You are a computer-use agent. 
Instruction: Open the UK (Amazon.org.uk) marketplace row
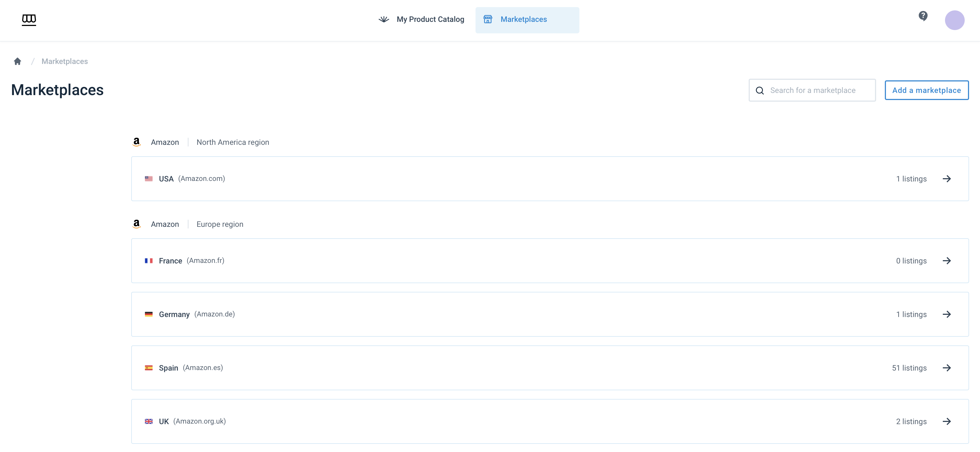point(550,422)
